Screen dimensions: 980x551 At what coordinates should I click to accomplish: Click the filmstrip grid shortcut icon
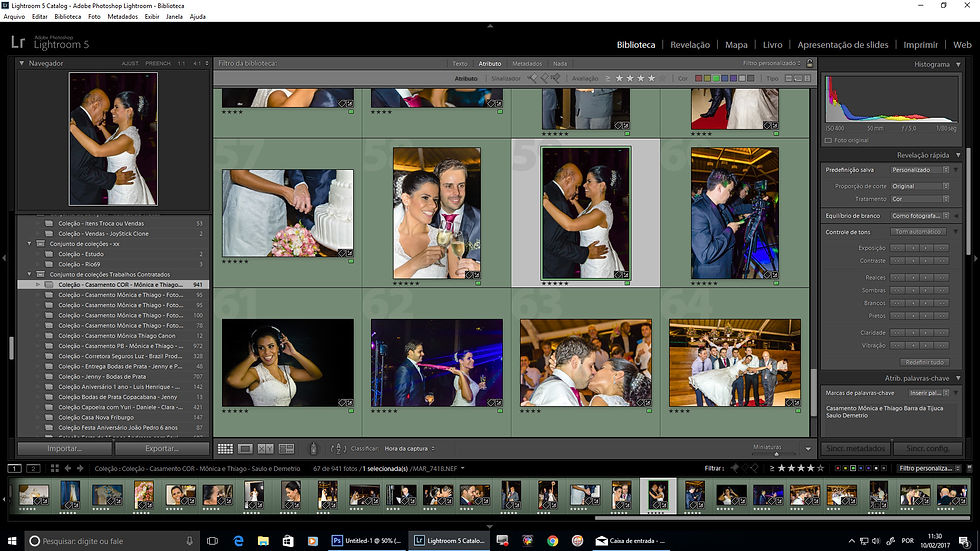54,469
